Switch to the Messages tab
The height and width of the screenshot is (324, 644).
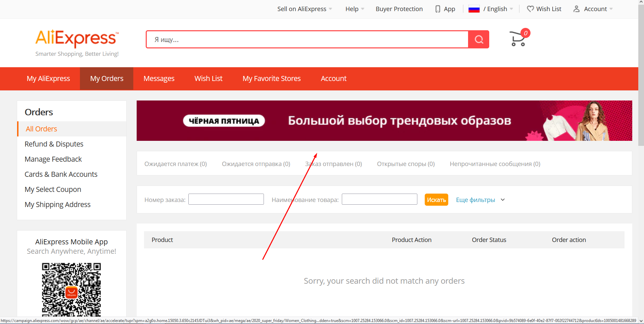[x=159, y=79]
